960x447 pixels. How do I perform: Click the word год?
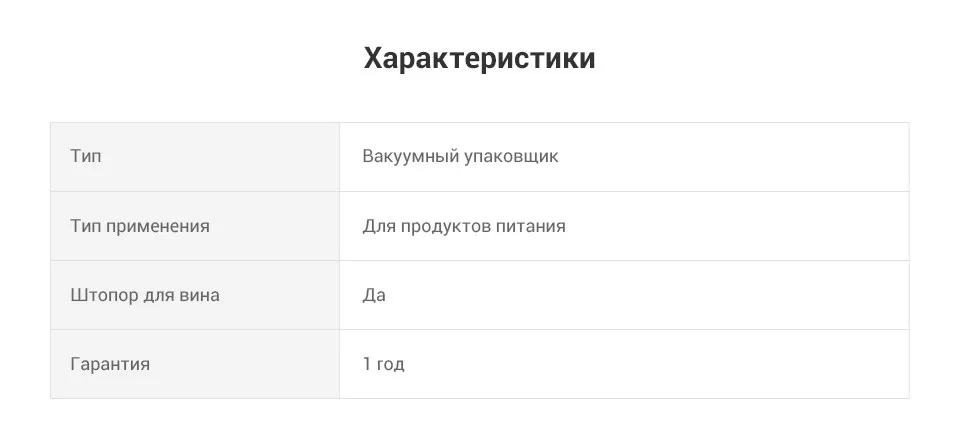(x=391, y=364)
